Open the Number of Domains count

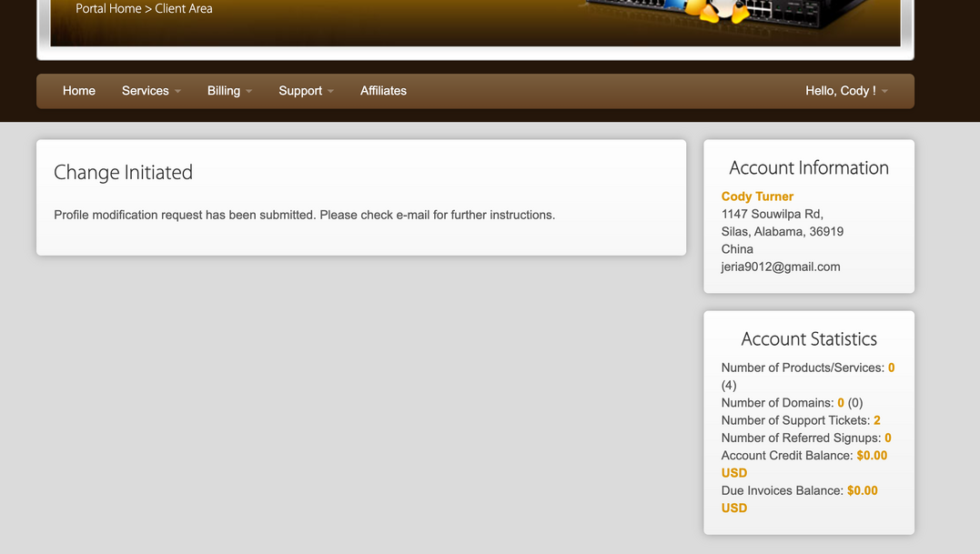pyautogui.click(x=841, y=402)
